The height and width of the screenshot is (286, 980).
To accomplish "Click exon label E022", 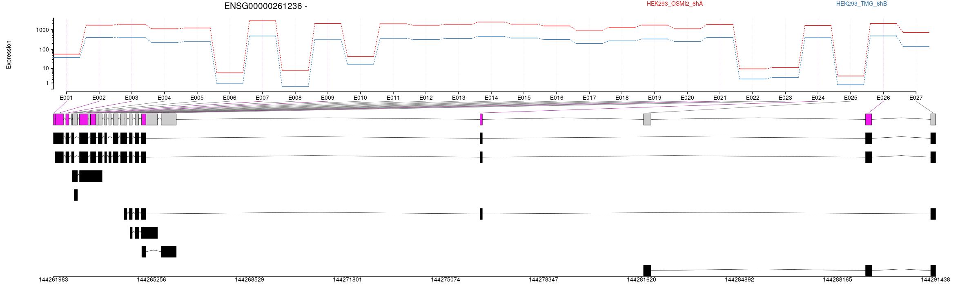I will (753, 98).
